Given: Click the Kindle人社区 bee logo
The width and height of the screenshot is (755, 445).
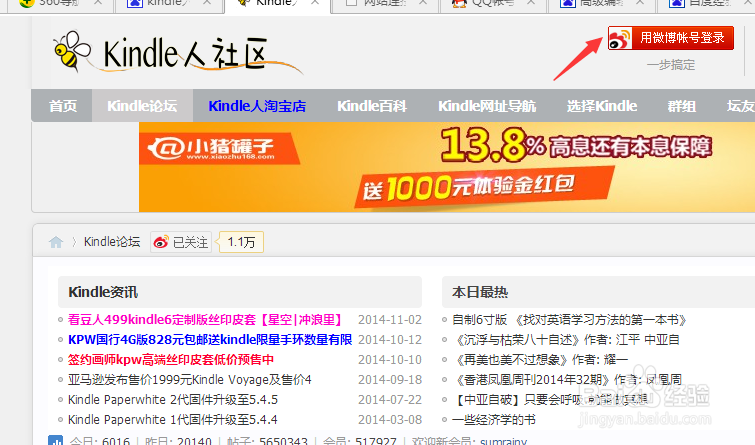Looking at the screenshot, I should tap(178, 53).
